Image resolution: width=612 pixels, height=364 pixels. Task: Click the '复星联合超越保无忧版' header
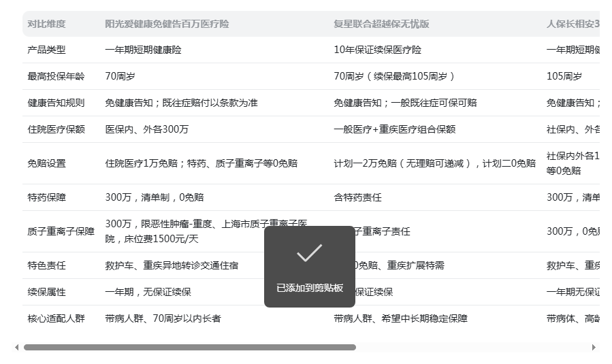point(381,24)
